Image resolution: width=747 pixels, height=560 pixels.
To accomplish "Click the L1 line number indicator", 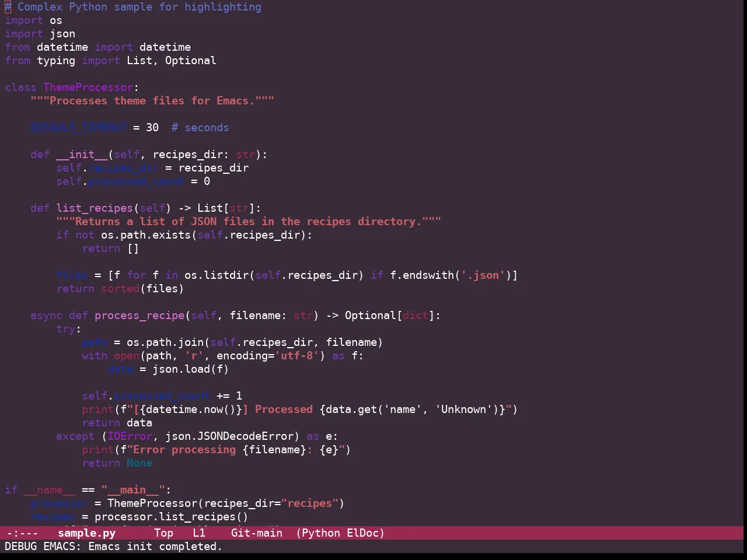I will coord(199,533).
